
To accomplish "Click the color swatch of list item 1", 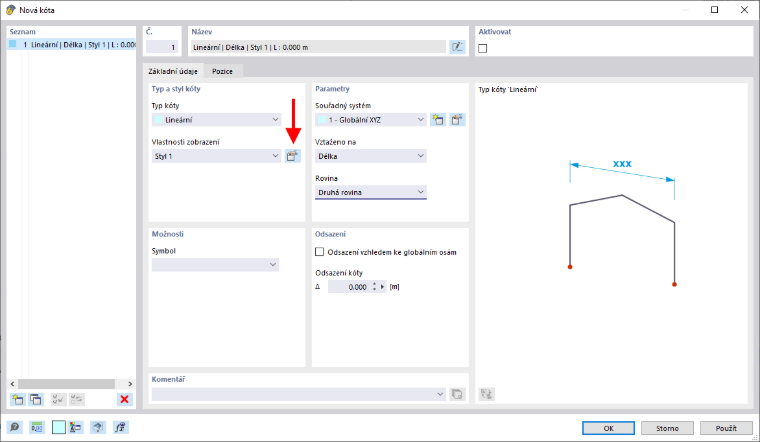I will click(x=13, y=44).
